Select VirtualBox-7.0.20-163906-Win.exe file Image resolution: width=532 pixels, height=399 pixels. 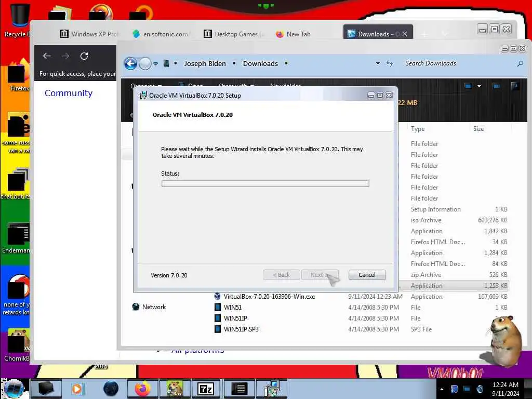[269, 297]
